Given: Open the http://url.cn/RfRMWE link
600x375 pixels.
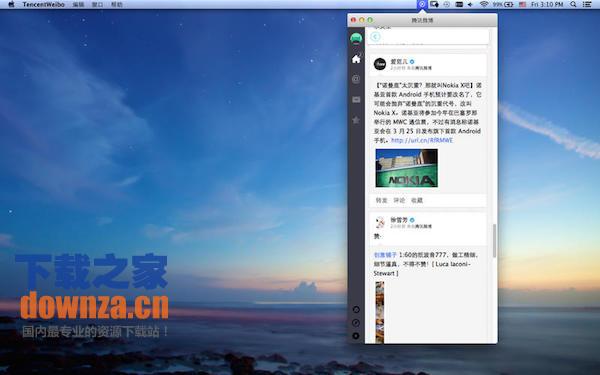Looking at the screenshot, I should coord(422,140).
